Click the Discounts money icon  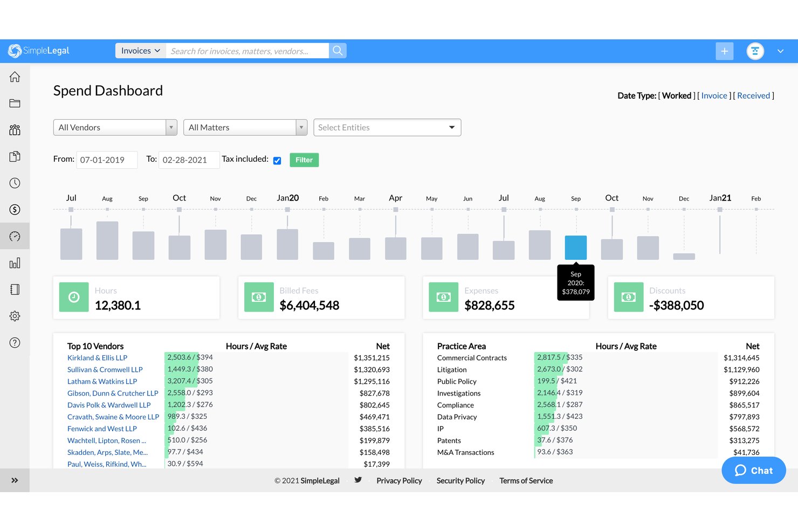pyautogui.click(x=629, y=297)
